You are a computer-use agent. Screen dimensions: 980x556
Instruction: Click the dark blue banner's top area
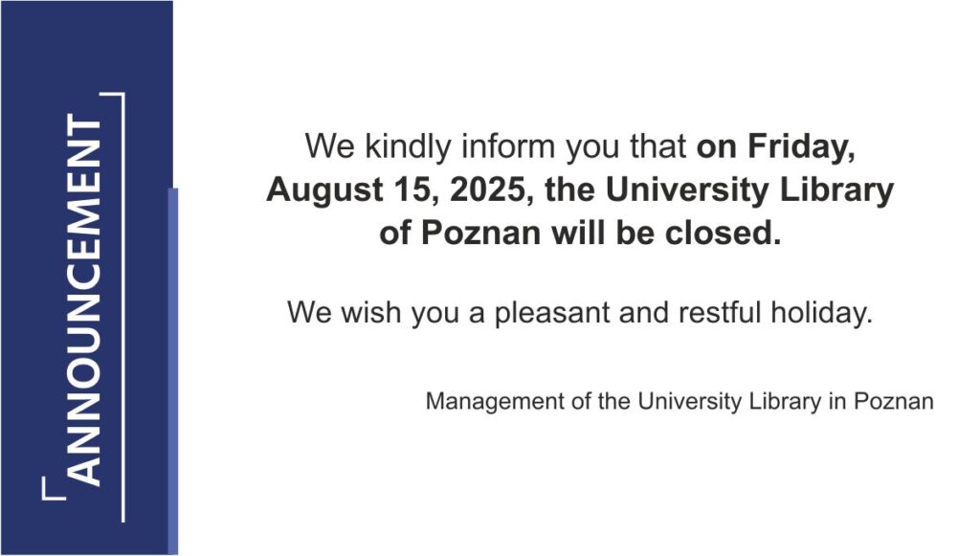pyautogui.click(x=87, y=44)
